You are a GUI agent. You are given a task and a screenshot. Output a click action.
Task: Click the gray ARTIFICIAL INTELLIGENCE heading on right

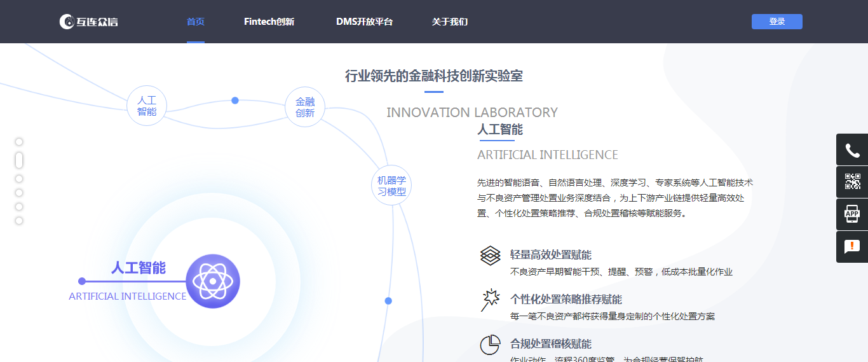548,155
